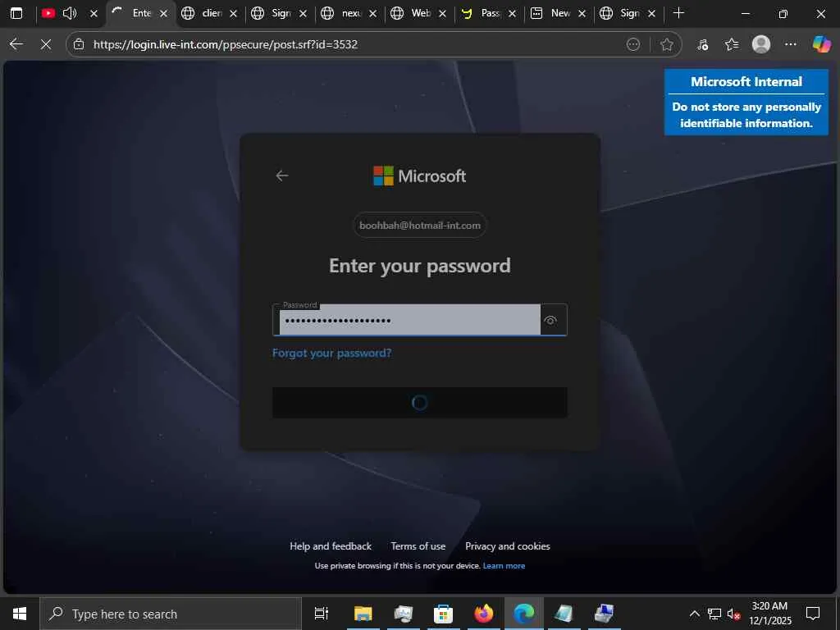840x630 pixels.
Task: Close the 'New' tab
Action: (x=582, y=13)
